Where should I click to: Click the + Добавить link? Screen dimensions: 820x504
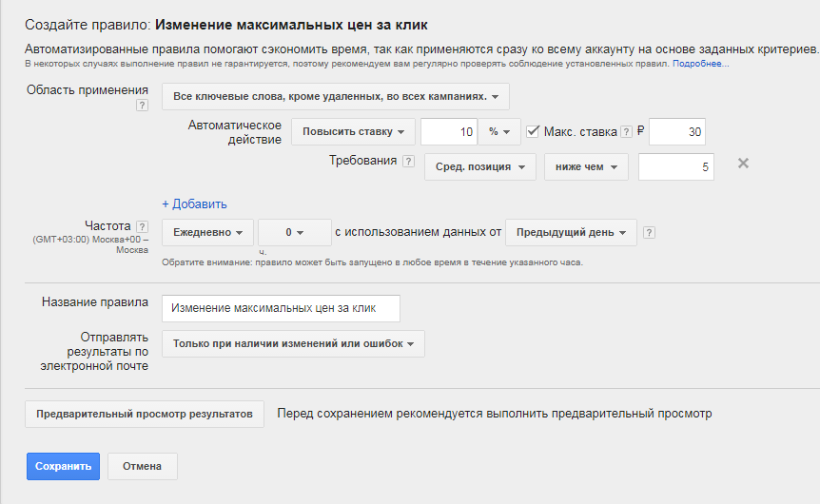pyautogui.click(x=194, y=204)
